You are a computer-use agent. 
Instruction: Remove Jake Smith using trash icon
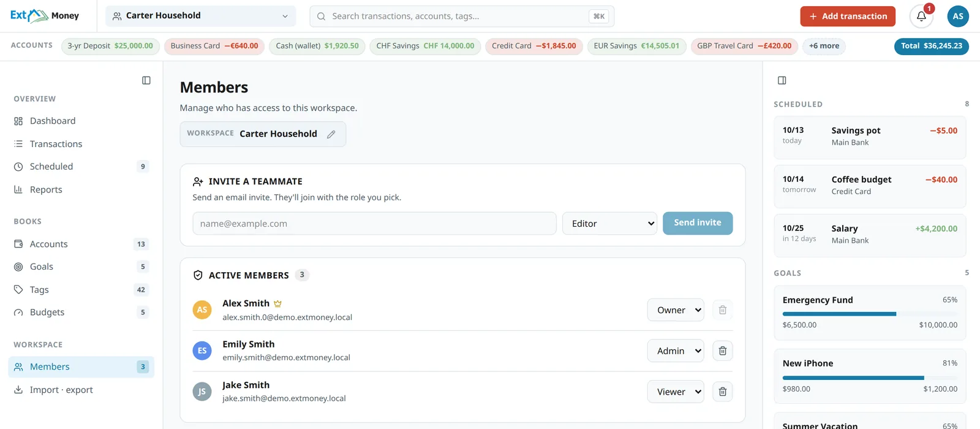[723, 392]
